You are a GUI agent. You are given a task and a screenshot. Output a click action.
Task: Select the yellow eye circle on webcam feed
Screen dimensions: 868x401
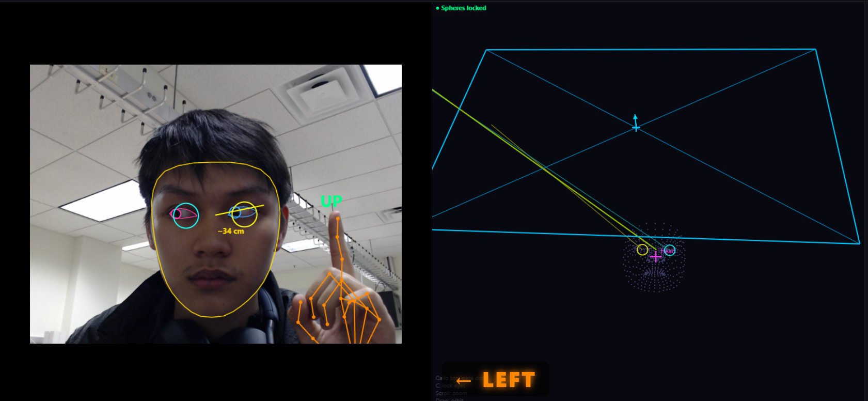coord(245,214)
